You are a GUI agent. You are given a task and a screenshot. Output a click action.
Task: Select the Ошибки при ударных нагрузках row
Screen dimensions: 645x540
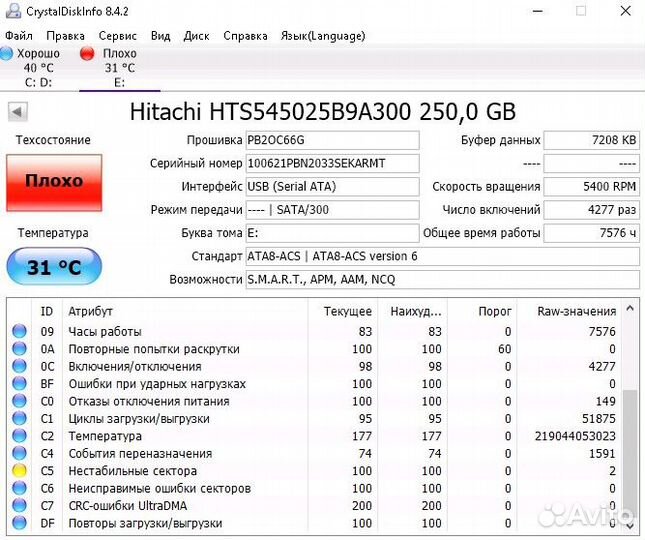[x=314, y=383]
